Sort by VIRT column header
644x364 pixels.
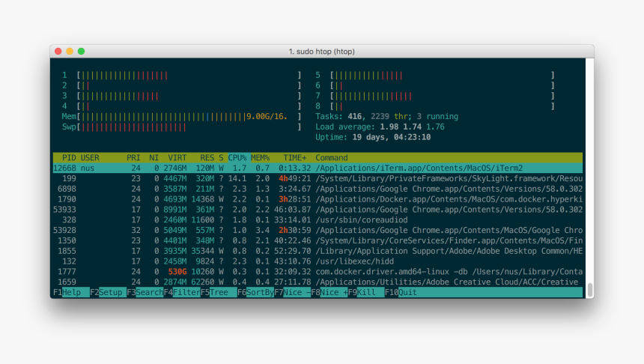[x=177, y=158]
